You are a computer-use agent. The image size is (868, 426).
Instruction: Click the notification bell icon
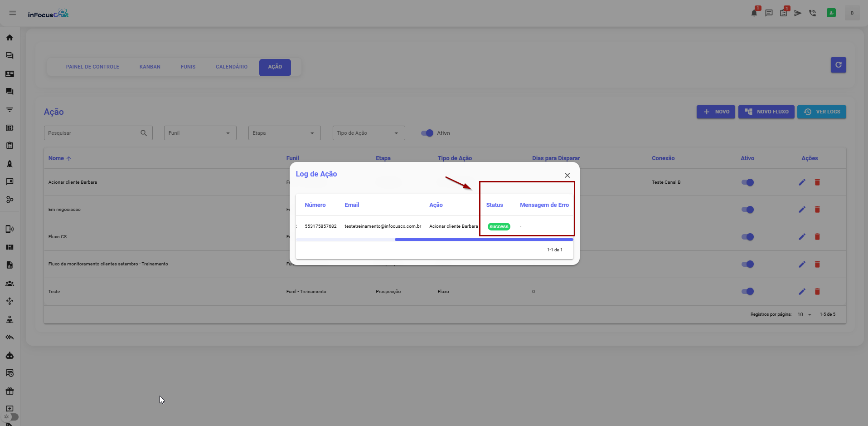pyautogui.click(x=754, y=13)
